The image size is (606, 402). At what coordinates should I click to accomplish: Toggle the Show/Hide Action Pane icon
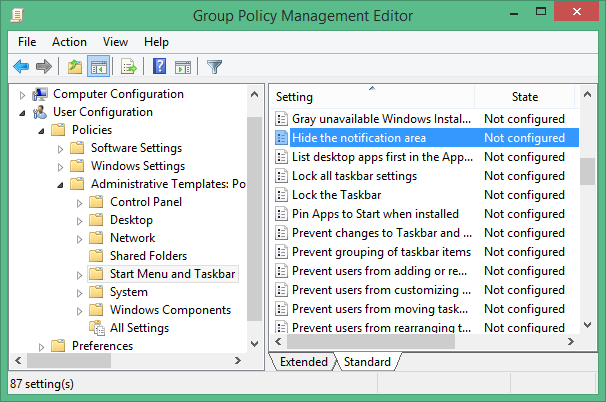click(183, 67)
